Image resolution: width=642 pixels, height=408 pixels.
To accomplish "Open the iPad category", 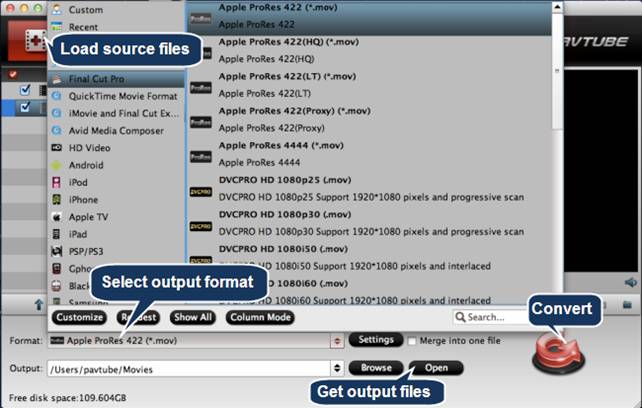I will point(116,234).
